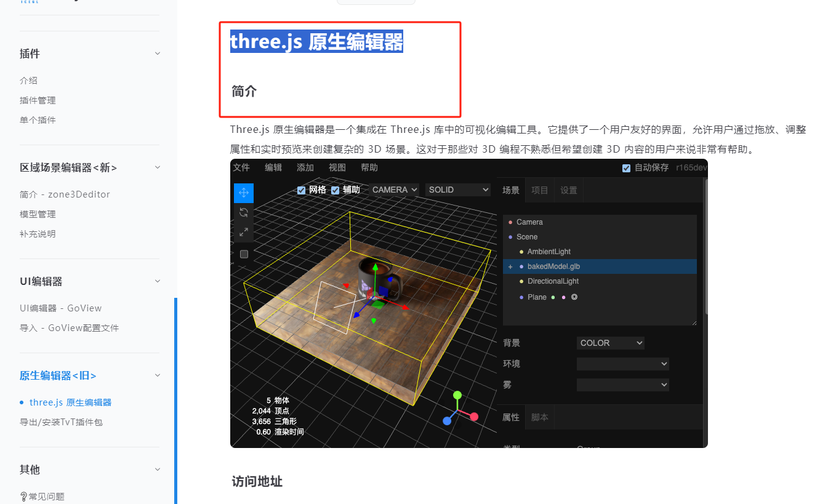This screenshot has height=504, width=836.
Task: Open the three.js 原生编辑器 sidebar link
Action: pyautogui.click(x=70, y=402)
